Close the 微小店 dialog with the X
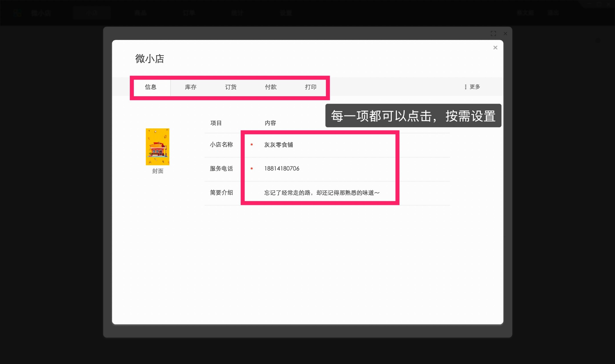 495,48
